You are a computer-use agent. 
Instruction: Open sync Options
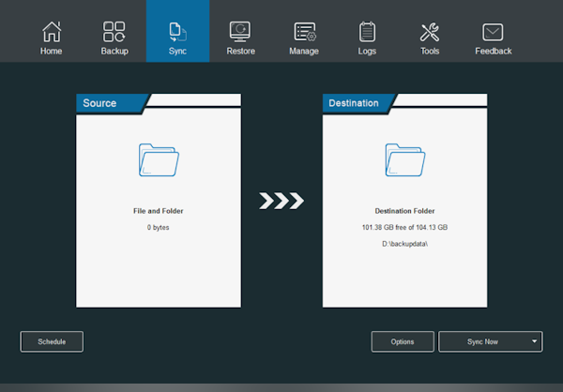403,341
